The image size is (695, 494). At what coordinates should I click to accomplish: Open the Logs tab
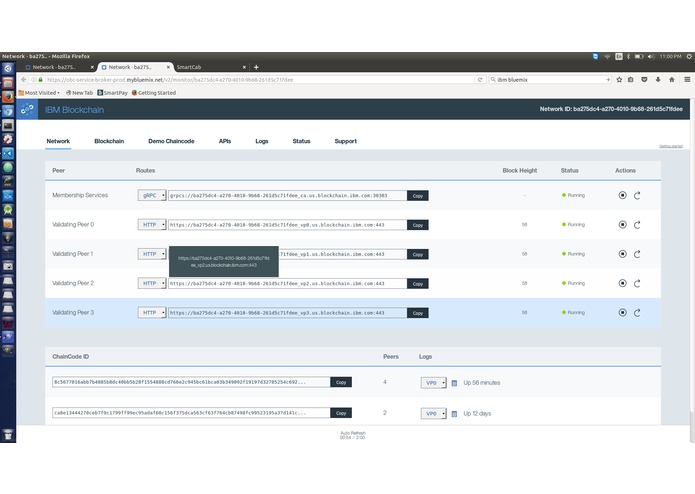tap(262, 141)
